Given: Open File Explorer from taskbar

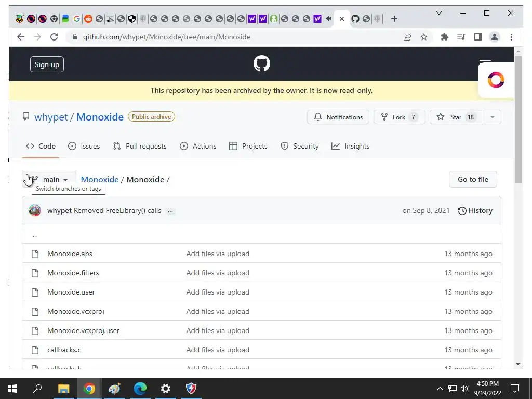Looking at the screenshot, I should tap(63, 389).
